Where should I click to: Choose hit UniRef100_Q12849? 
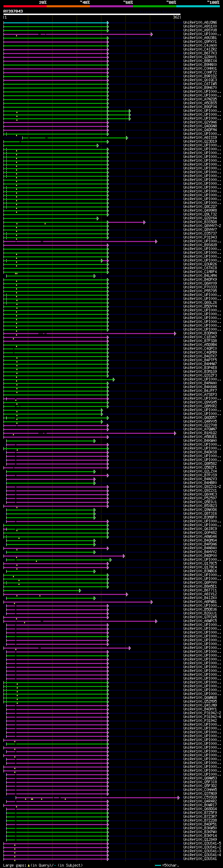[200, 840]
